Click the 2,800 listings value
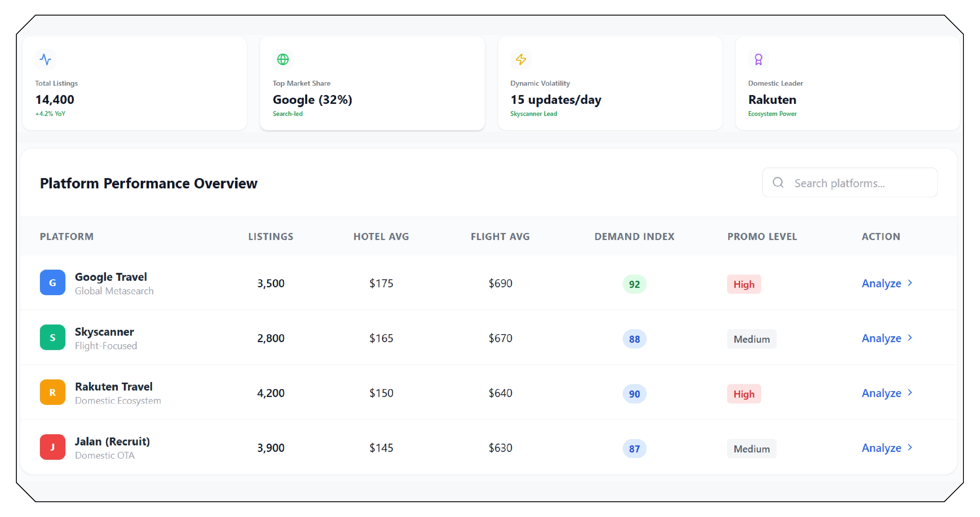This screenshot has height=517, width=980. (271, 338)
